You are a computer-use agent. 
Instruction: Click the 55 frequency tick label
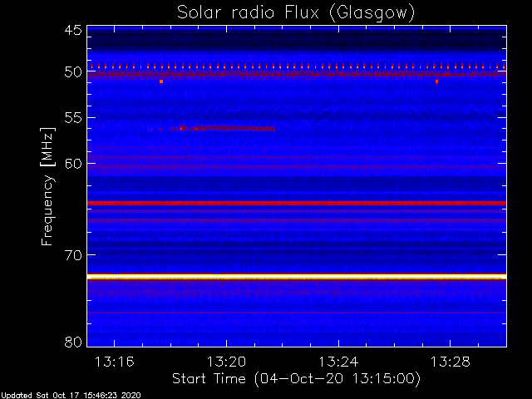(x=73, y=118)
